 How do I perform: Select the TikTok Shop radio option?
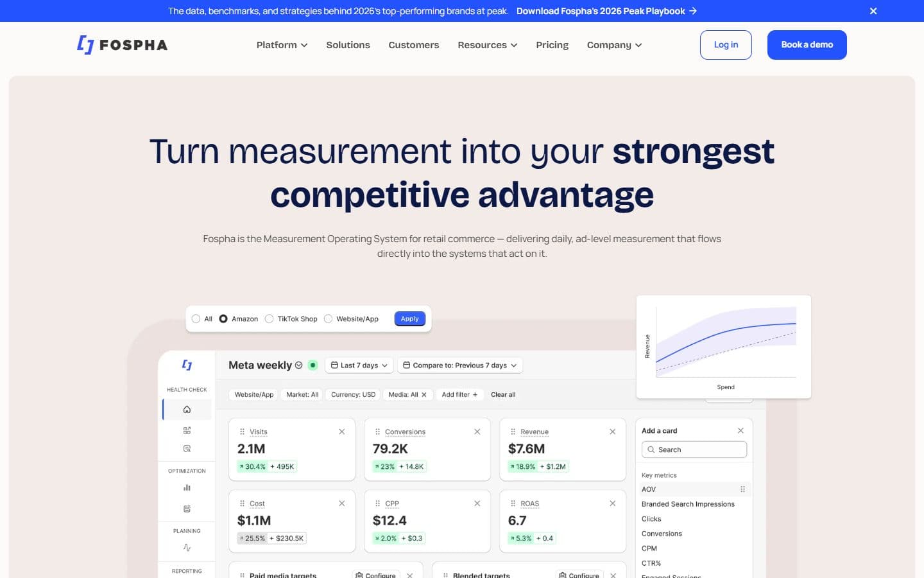(269, 319)
